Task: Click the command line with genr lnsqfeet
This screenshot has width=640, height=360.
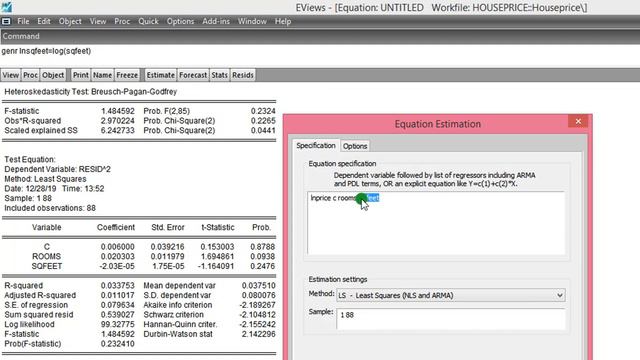Action: (x=320, y=51)
